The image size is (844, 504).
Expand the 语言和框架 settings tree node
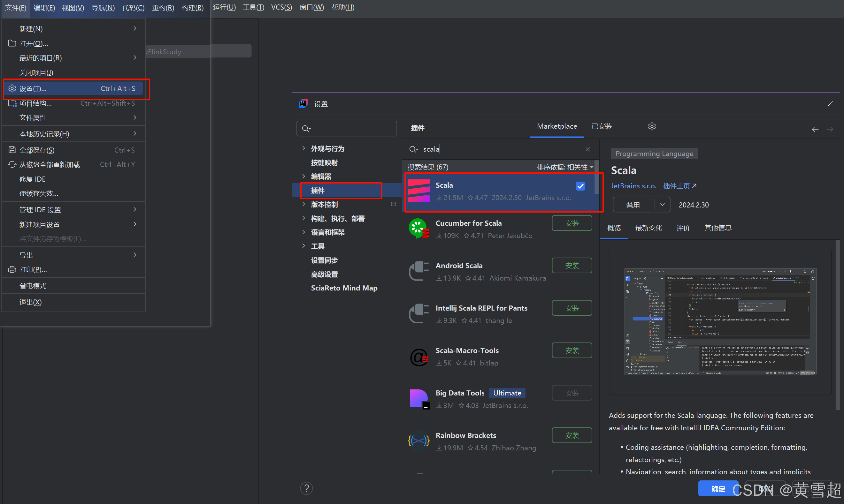pos(303,232)
